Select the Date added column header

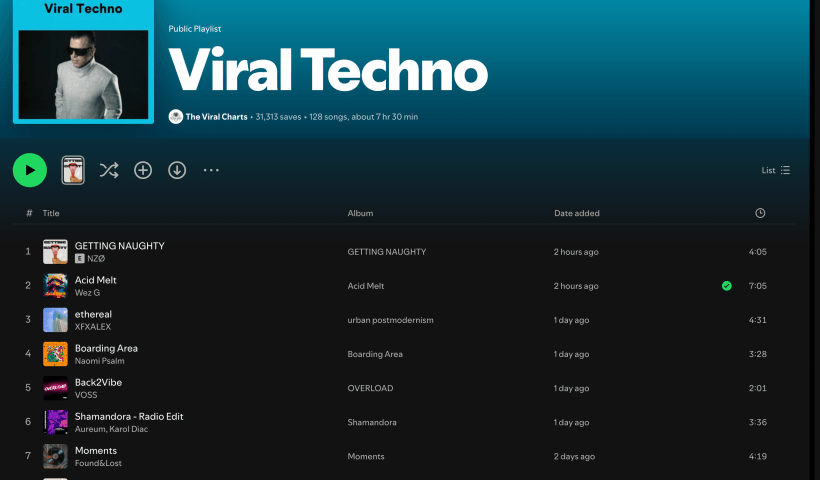tap(577, 213)
